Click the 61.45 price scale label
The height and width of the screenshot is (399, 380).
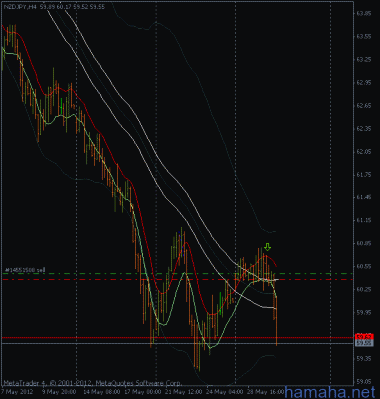364,198
